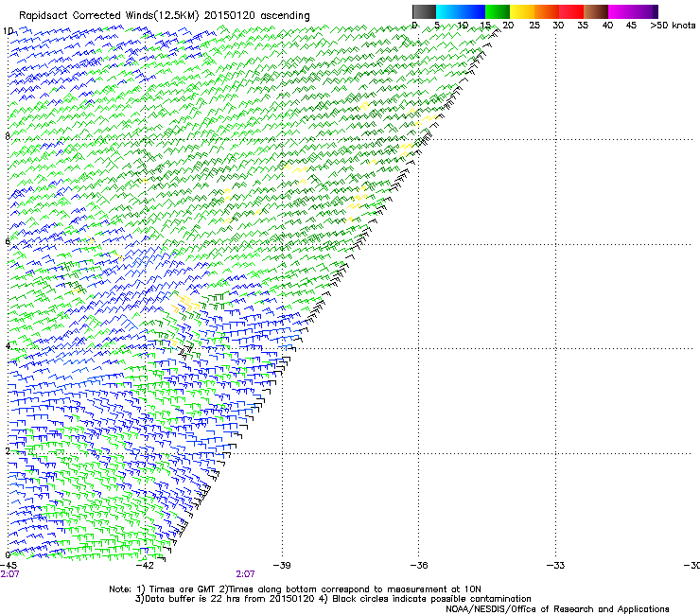Click the latitude "4" axis label
The width and height of the screenshot is (700, 615).
pyautogui.click(x=8, y=345)
